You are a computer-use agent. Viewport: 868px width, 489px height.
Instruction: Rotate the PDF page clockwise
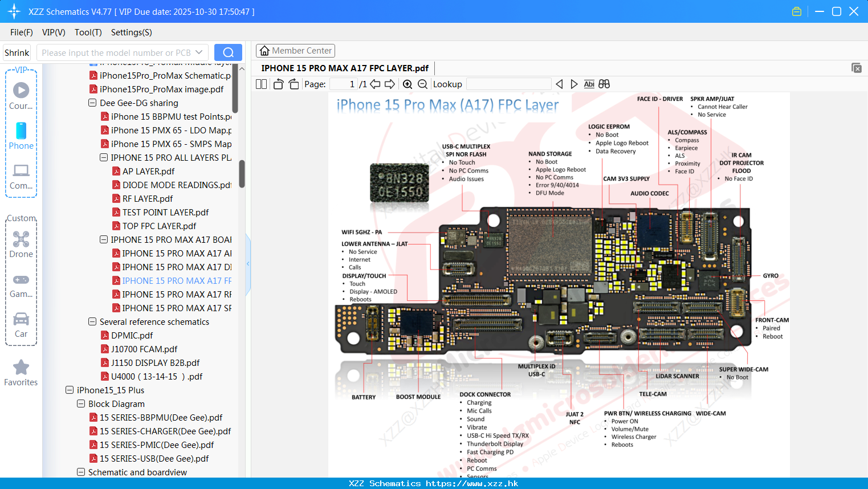(x=294, y=84)
